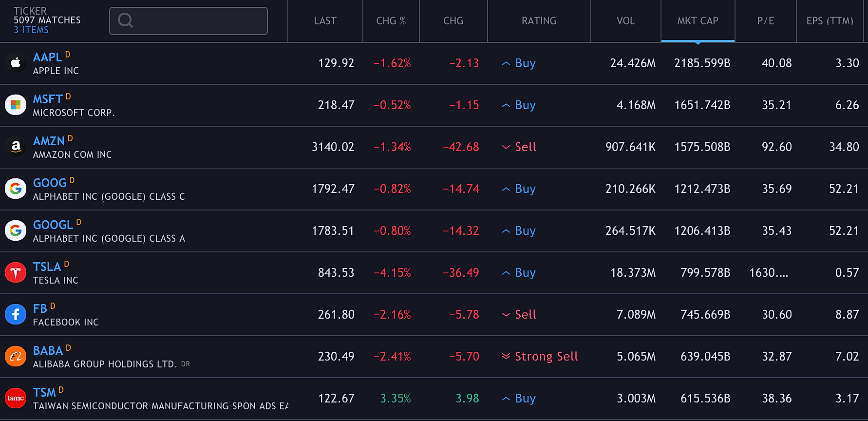
Task: Click the Sell rating arrow for FB
Action: click(x=506, y=315)
